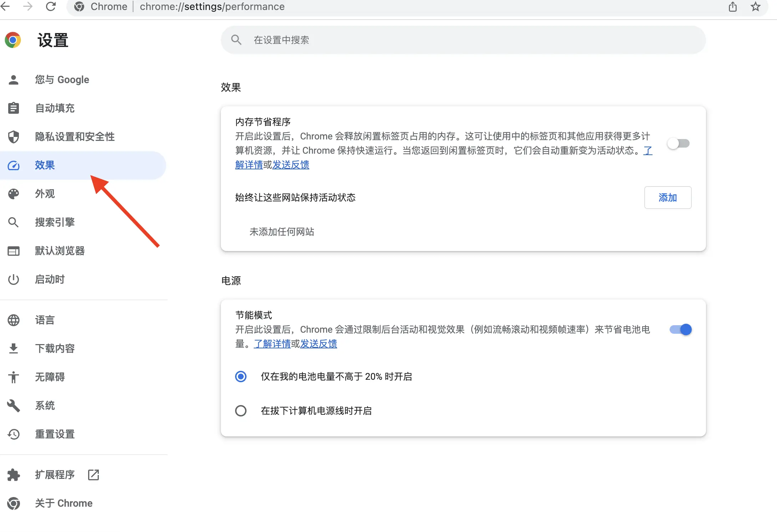
Task: Click the 始终让这些网站保持活动状态 label
Action: tap(295, 197)
